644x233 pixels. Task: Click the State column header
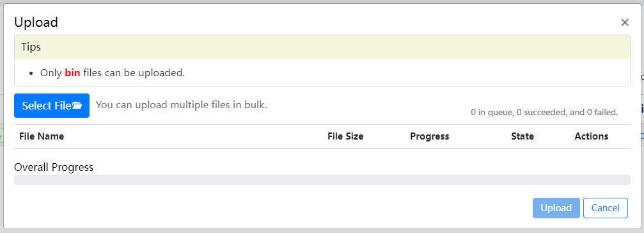(522, 136)
